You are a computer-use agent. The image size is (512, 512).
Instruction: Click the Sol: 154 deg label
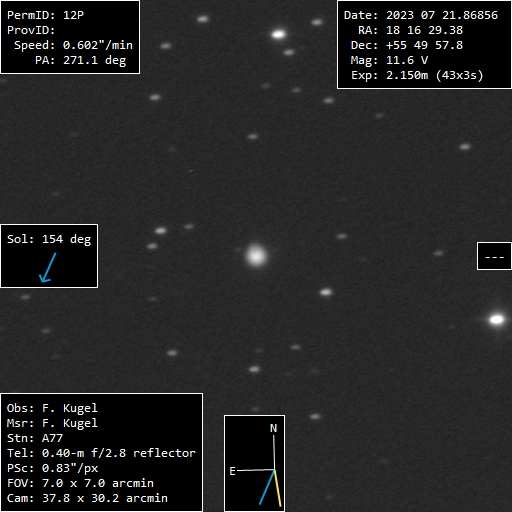click(49, 239)
